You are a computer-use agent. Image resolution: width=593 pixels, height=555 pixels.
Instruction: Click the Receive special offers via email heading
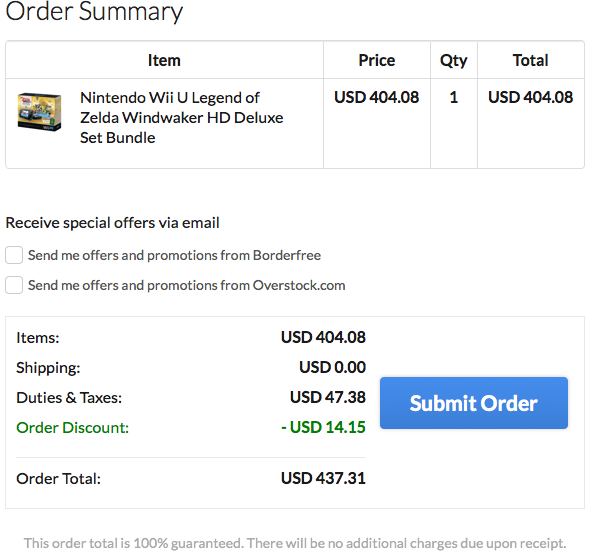coord(112,223)
